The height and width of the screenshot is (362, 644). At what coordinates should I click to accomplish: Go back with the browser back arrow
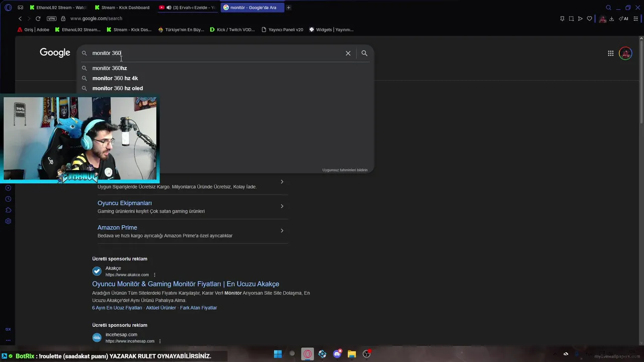[20, 19]
